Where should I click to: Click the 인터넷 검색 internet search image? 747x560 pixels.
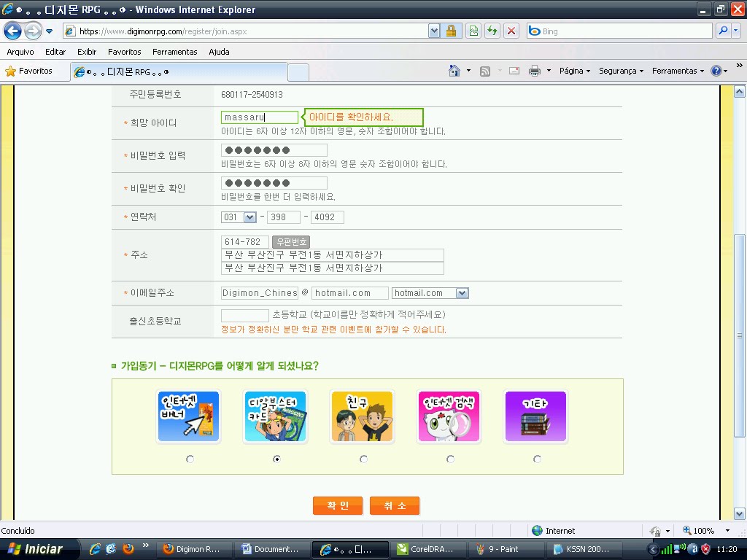pos(449,416)
